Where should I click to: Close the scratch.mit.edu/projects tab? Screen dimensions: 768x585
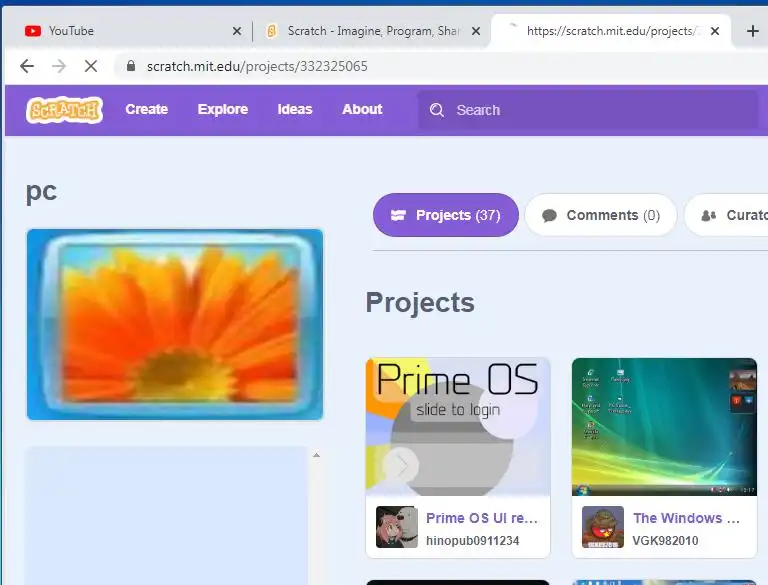(715, 31)
